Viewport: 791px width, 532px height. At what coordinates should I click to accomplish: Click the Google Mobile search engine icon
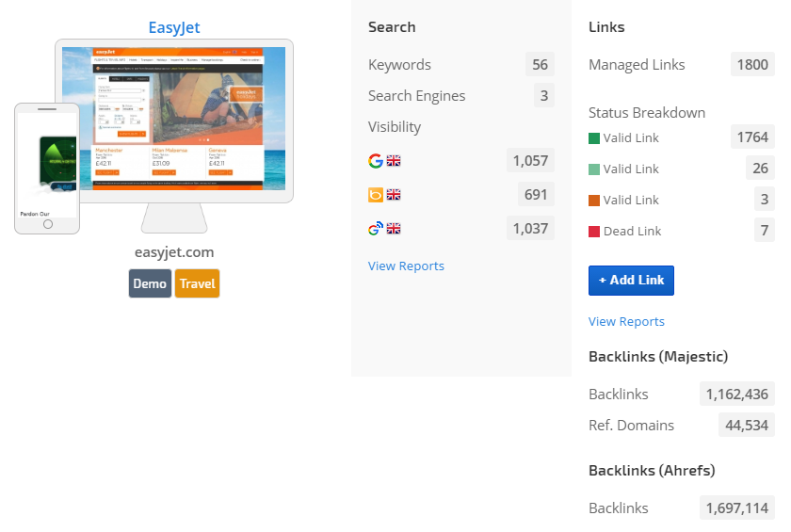pyautogui.click(x=376, y=228)
